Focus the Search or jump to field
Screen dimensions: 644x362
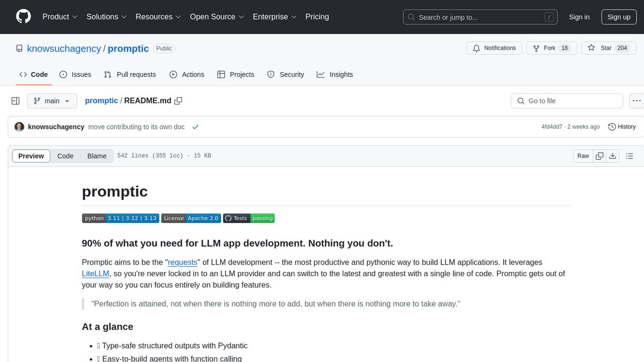click(x=480, y=17)
